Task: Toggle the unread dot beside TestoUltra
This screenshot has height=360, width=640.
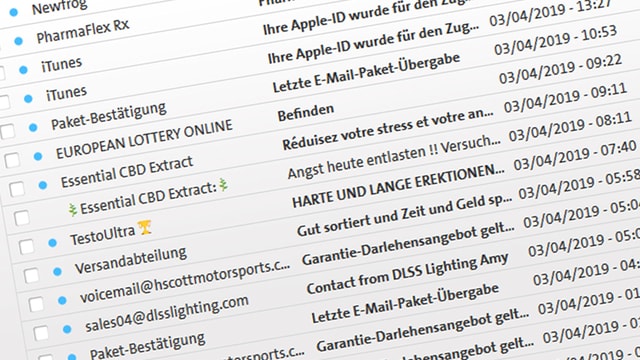Action: (53, 243)
